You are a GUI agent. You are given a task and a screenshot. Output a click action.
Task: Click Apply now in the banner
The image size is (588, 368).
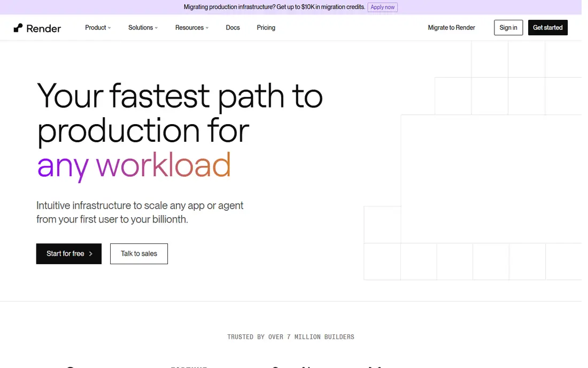point(382,7)
